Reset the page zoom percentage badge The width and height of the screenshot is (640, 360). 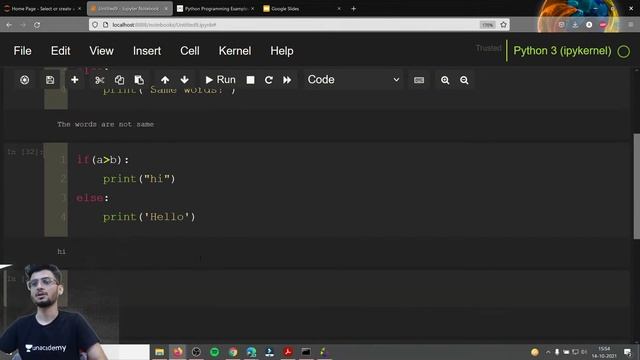pyautogui.click(x=488, y=25)
